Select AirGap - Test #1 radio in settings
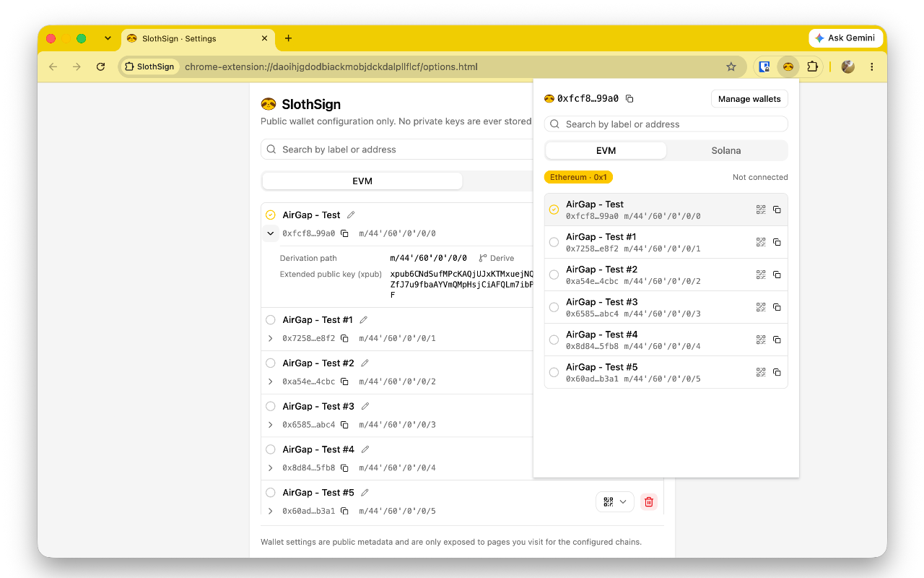This screenshot has width=924, height=578. pyautogui.click(x=271, y=319)
